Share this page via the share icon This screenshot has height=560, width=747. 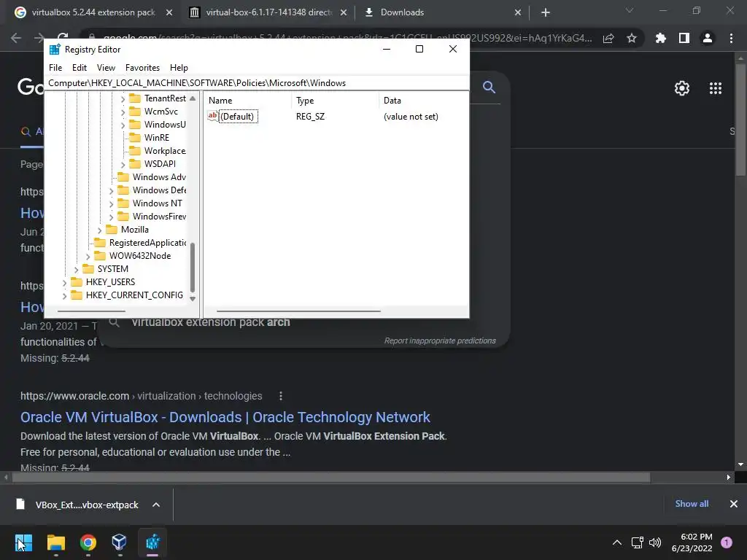pos(608,38)
